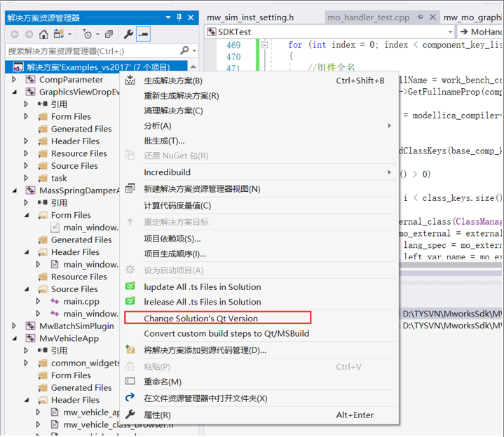The height and width of the screenshot is (437, 504).
Task: Open Solution Explorer window options dropdown arrow
Action: [x=168, y=18]
